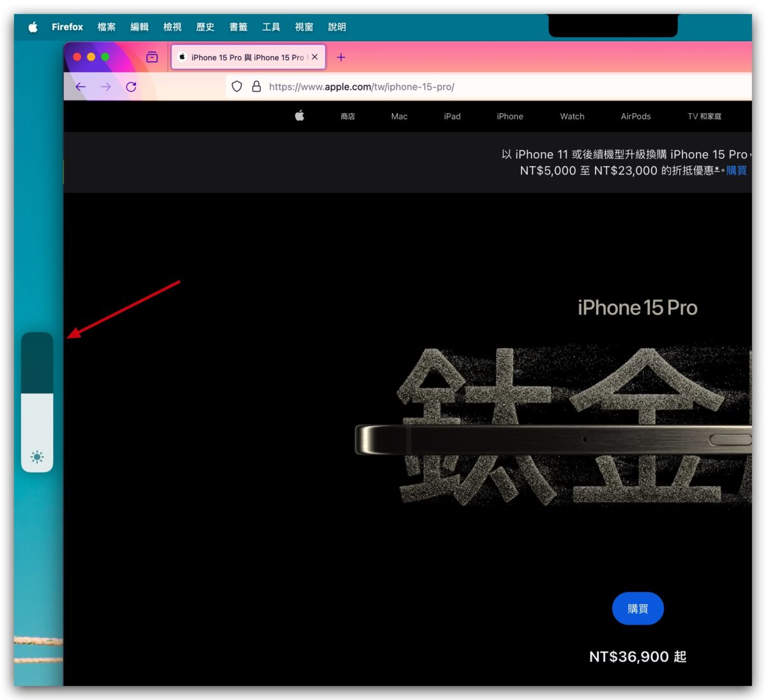Close the iPhone 15 Pro tab
Screen dimensions: 766x700
pos(315,57)
